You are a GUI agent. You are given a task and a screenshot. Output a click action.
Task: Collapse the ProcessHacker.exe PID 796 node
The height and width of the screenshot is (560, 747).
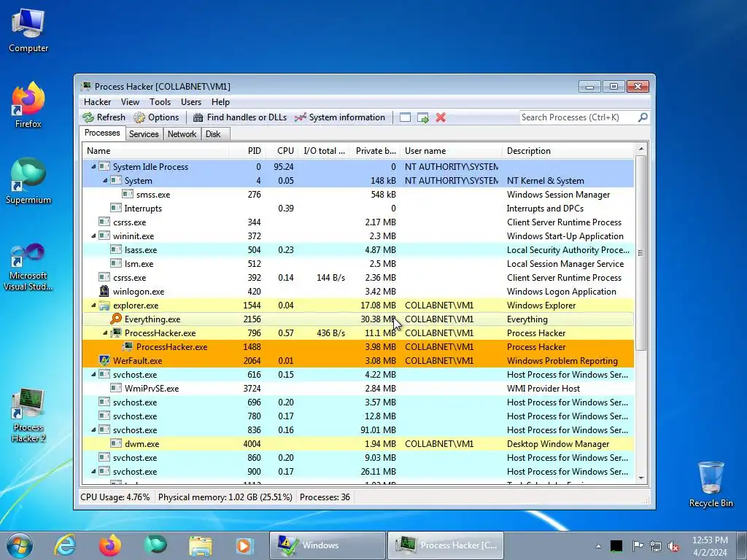pyautogui.click(x=105, y=332)
